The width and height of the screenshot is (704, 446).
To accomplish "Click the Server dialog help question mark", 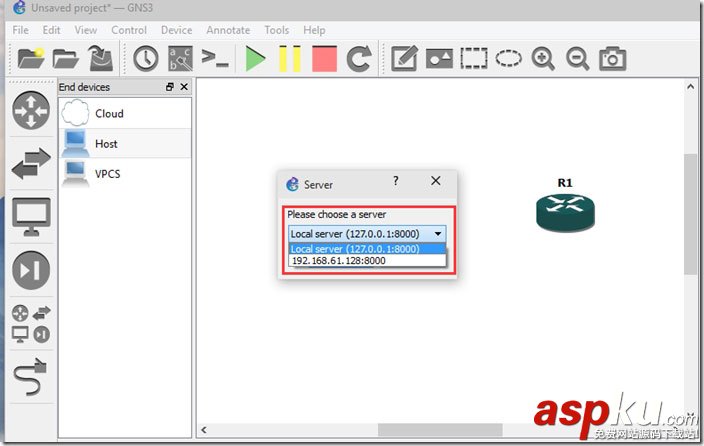I will click(x=396, y=181).
